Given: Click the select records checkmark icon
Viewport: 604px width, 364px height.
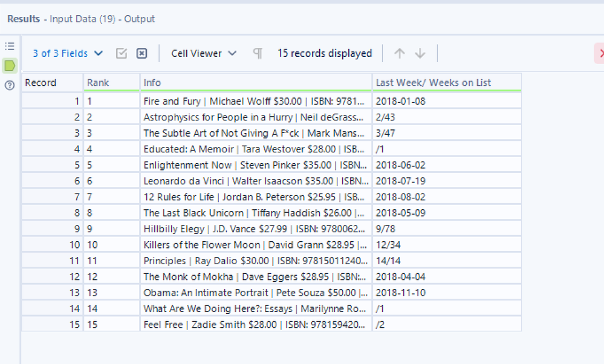Looking at the screenshot, I should pyautogui.click(x=121, y=53).
